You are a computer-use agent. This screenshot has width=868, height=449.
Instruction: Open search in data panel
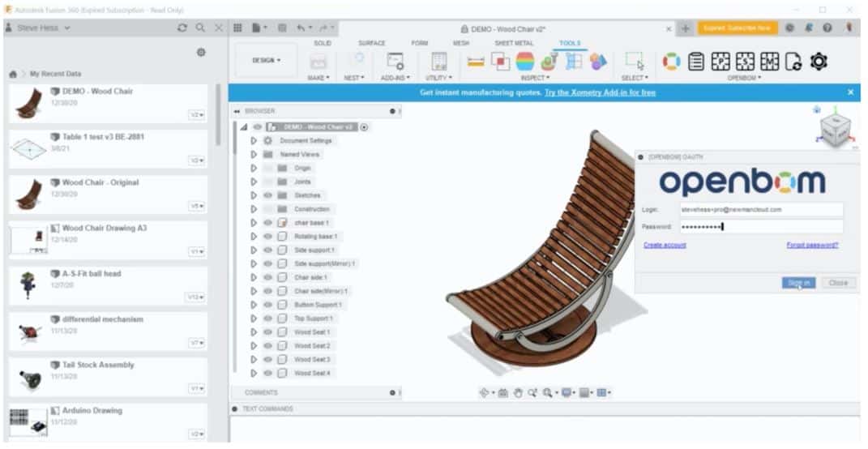pyautogui.click(x=200, y=28)
